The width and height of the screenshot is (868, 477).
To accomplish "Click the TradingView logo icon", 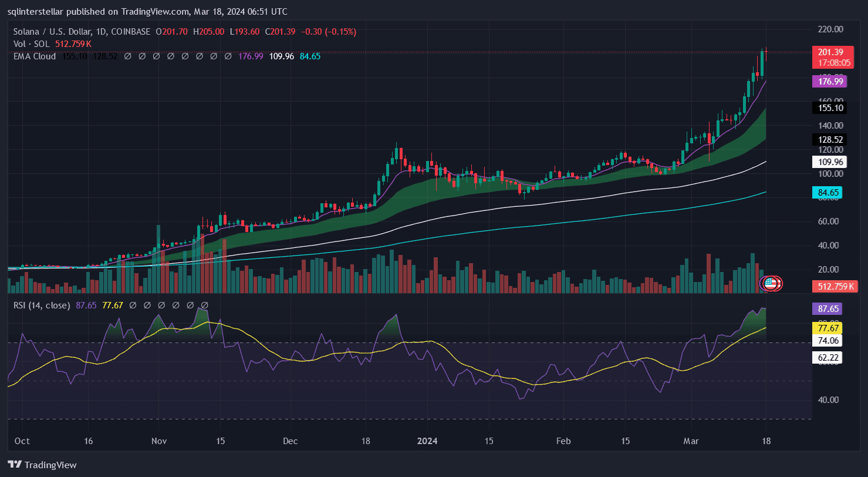I will (x=15, y=465).
